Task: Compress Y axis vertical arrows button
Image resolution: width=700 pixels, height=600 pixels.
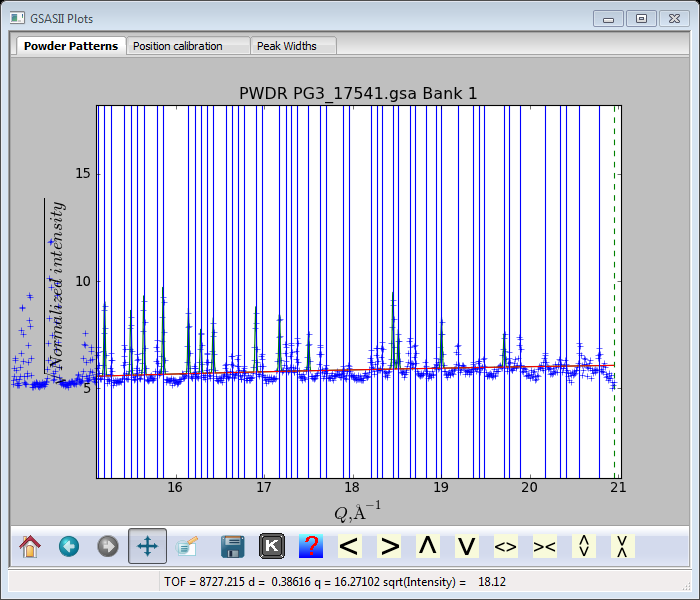Action: [x=622, y=546]
